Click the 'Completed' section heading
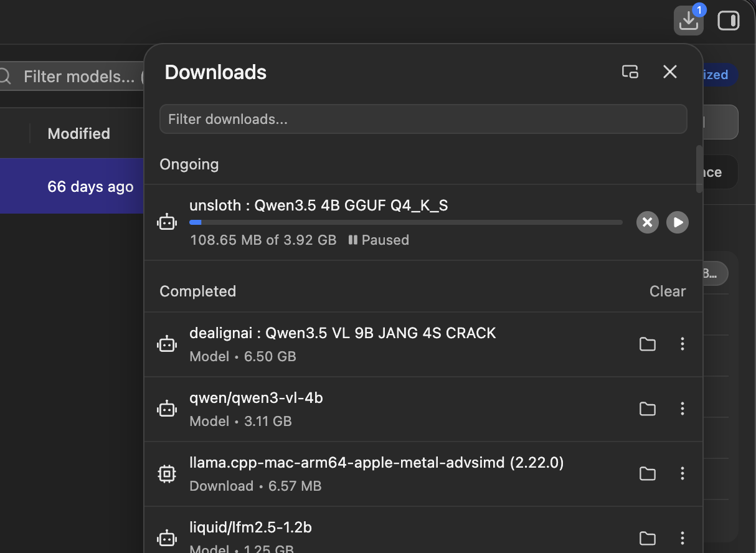The image size is (756, 553). click(x=198, y=291)
